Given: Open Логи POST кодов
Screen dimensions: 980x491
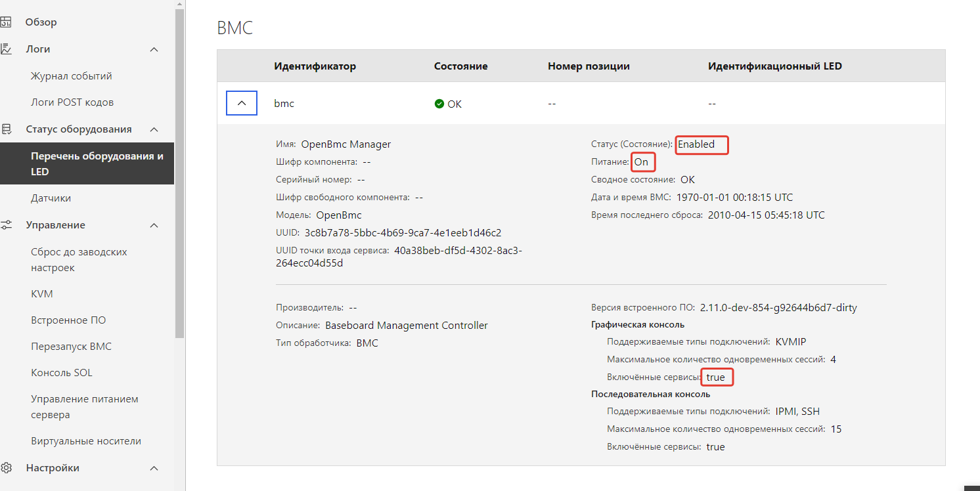Looking at the screenshot, I should 72,102.
